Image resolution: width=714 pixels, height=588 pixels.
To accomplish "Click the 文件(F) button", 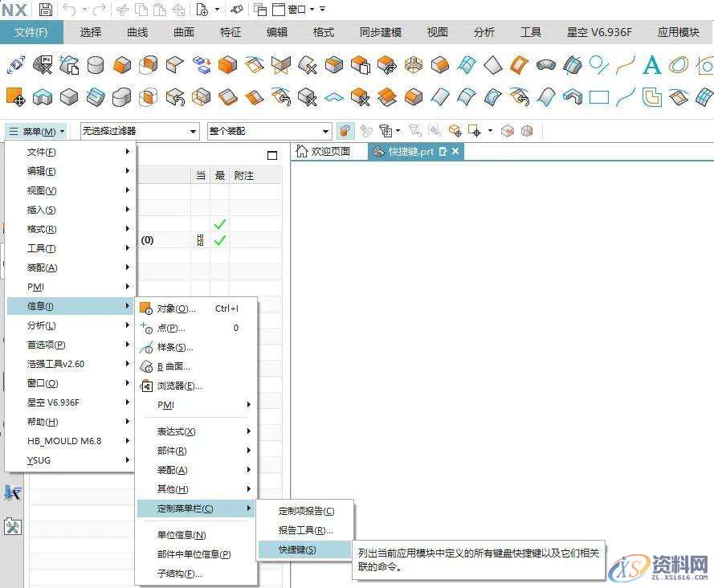I will (31, 32).
